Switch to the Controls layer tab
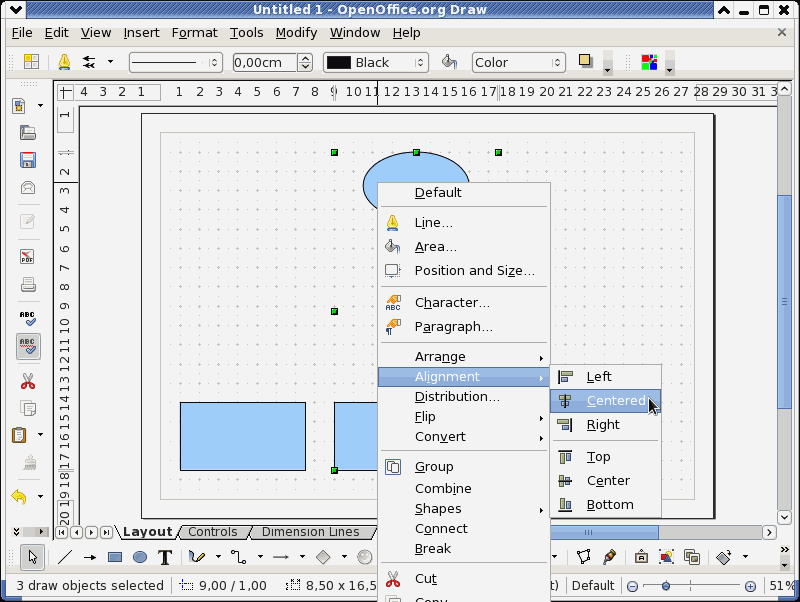 click(x=213, y=532)
